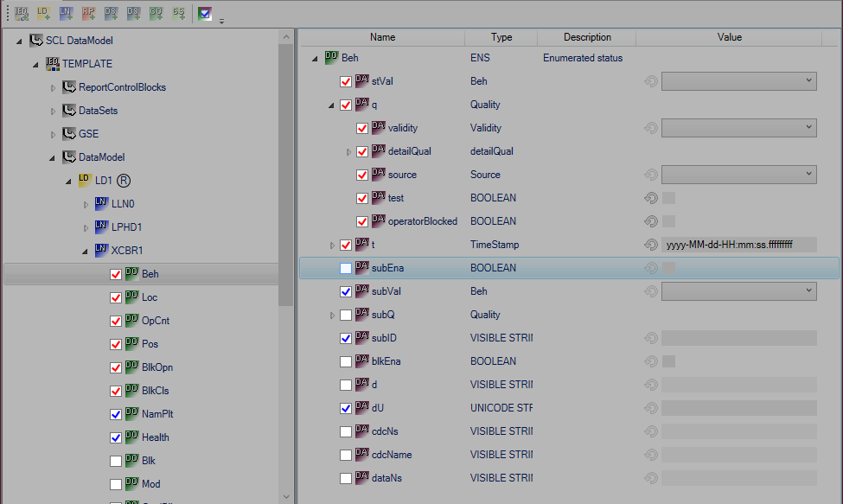Viewport: 843px width, 504px height.
Task: Click the DA icon of stVal
Action: (x=361, y=80)
